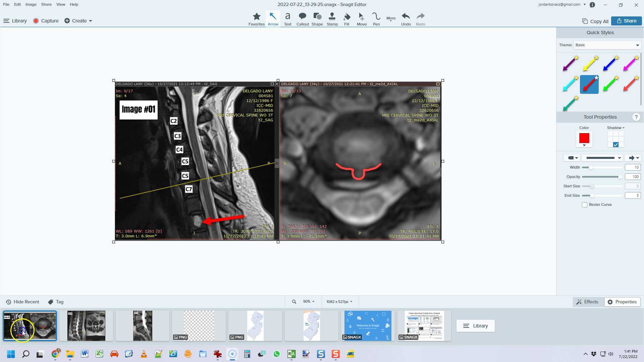This screenshot has height=362, width=644.
Task: Select the Fill tool
Action: (x=346, y=19)
